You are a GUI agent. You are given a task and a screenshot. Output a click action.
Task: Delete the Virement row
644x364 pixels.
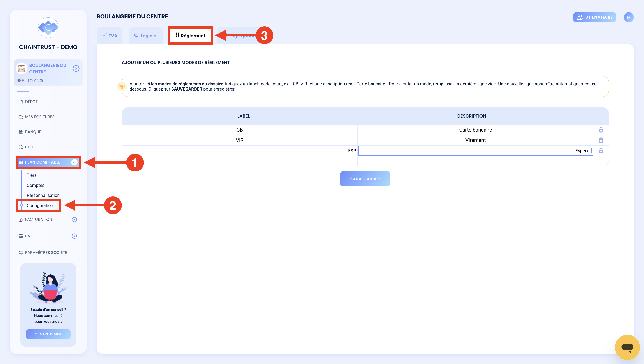[x=601, y=140]
